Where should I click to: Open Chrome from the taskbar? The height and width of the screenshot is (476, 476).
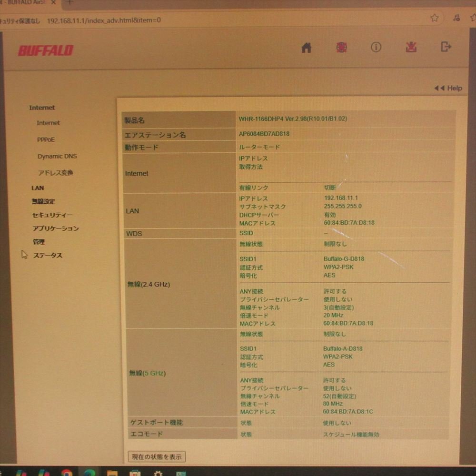click(x=67, y=473)
